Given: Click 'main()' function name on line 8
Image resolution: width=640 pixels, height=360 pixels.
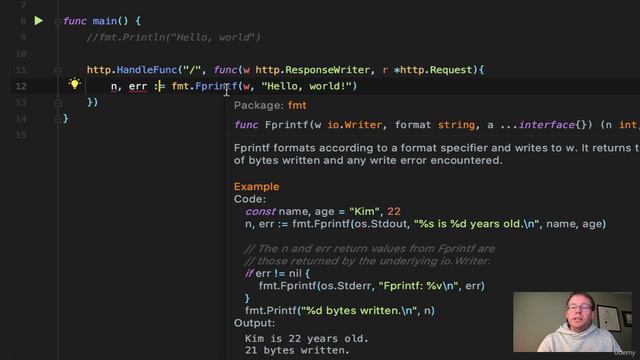Looking at the screenshot, I should tap(111, 21).
